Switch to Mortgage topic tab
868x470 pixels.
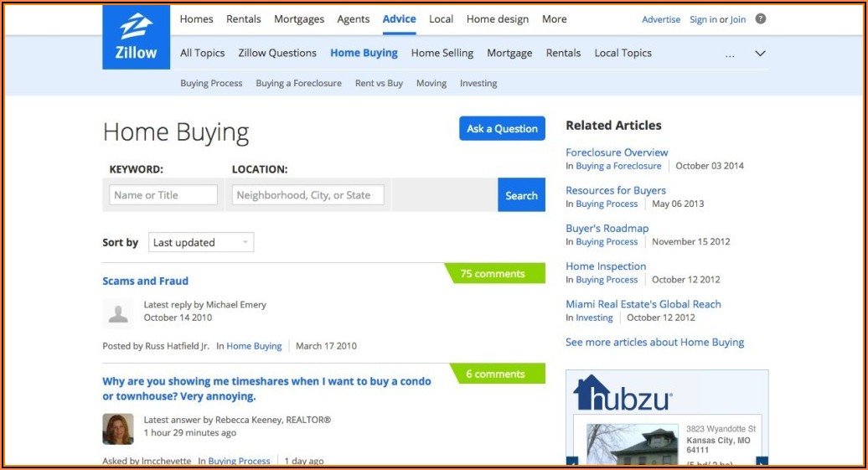(x=509, y=53)
